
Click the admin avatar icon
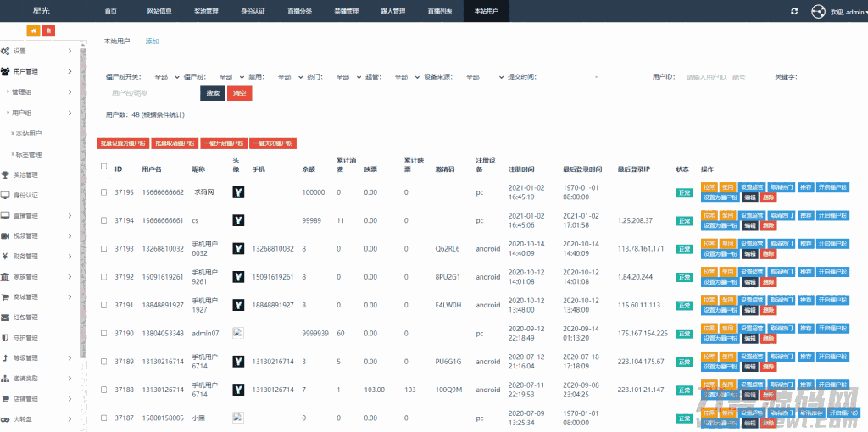pos(818,11)
